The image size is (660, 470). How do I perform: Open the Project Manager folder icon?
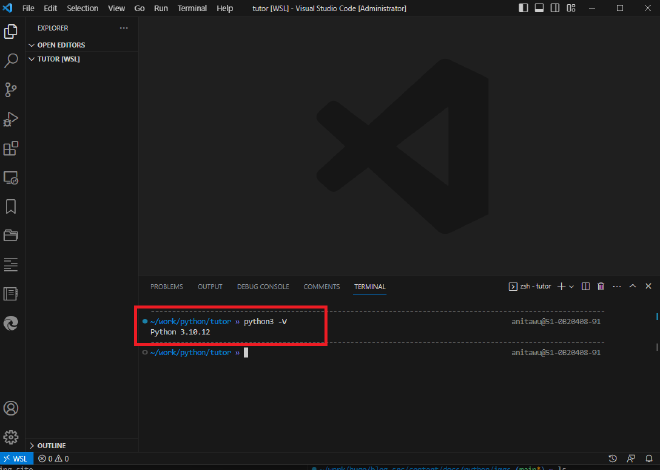coord(11,235)
